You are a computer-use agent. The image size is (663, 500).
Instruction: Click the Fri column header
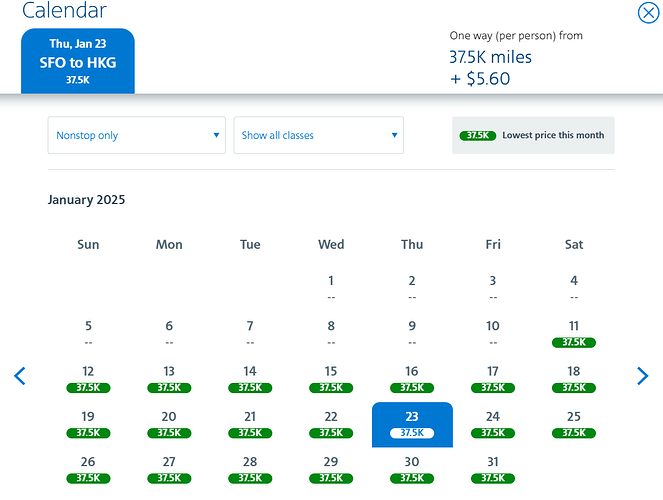[x=493, y=244]
